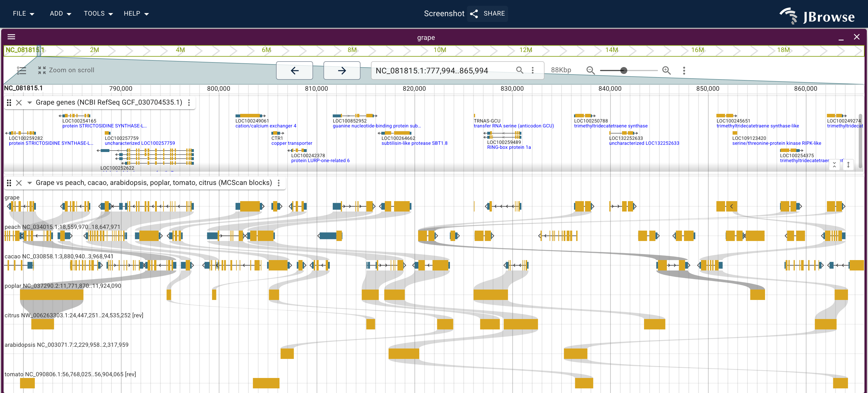Click 'uncharacterized LOC132252633' description

click(644, 143)
